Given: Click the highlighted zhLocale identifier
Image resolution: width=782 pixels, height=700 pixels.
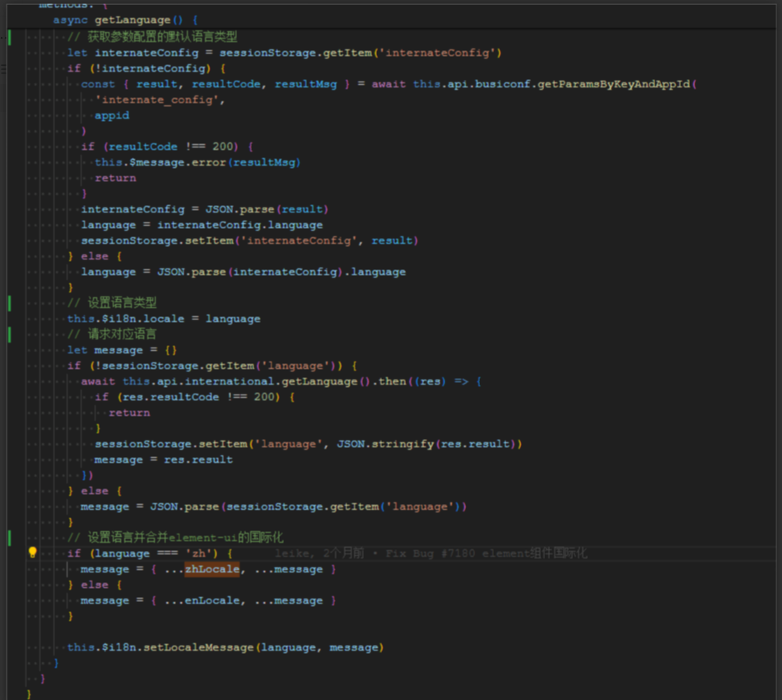Looking at the screenshot, I should (212, 569).
